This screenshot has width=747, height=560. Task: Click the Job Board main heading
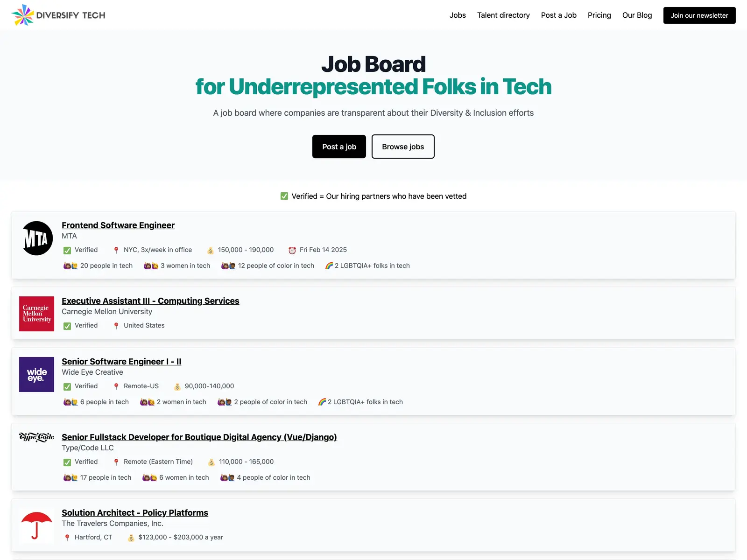click(373, 64)
